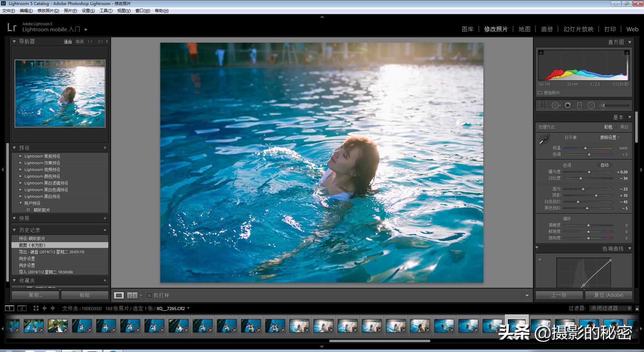The height and width of the screenshot is (352, 644).
Task: Select the palm tree photo in filmstrip
Action: 58,326
